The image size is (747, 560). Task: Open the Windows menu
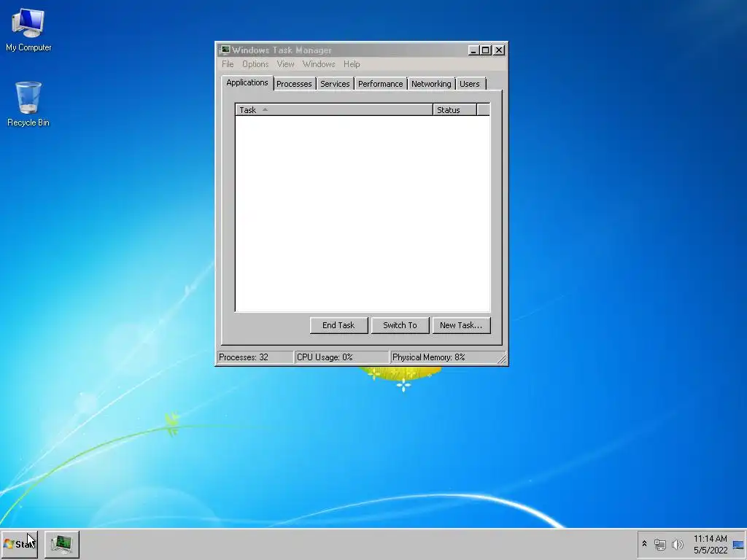coord(319,64)
